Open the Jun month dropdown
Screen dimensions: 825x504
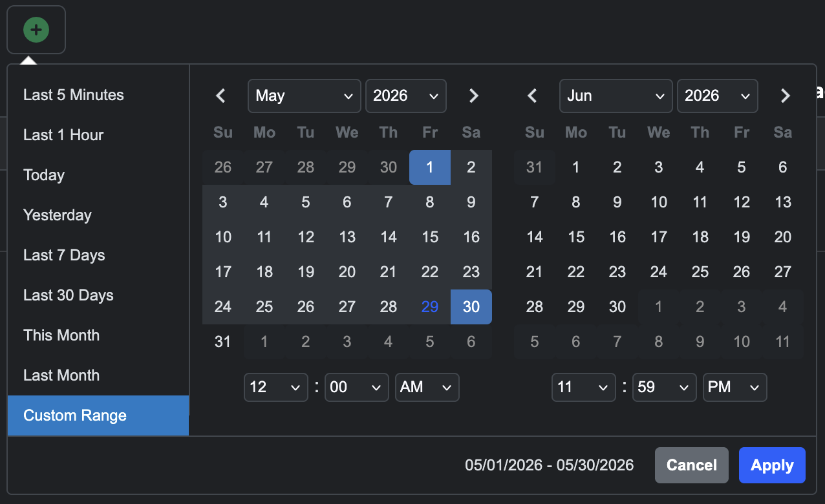click(616, 96)
